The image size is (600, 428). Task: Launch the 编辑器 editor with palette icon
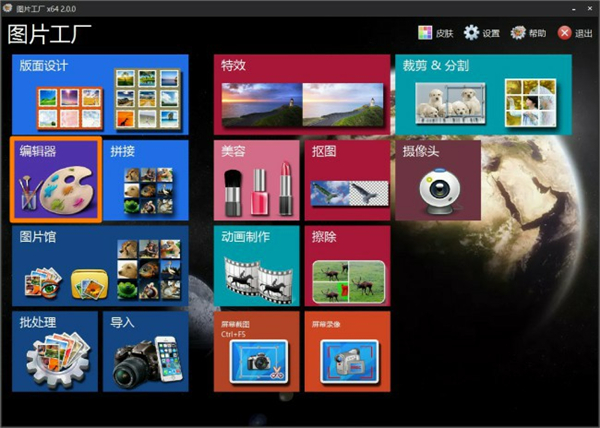click(x=56, y=181)
